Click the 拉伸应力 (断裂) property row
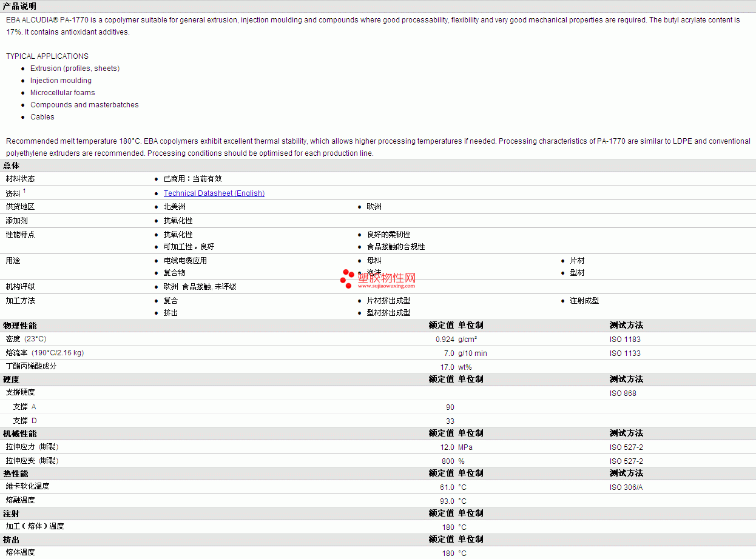This screenshot has width=756, height=559. click(378, 447)
